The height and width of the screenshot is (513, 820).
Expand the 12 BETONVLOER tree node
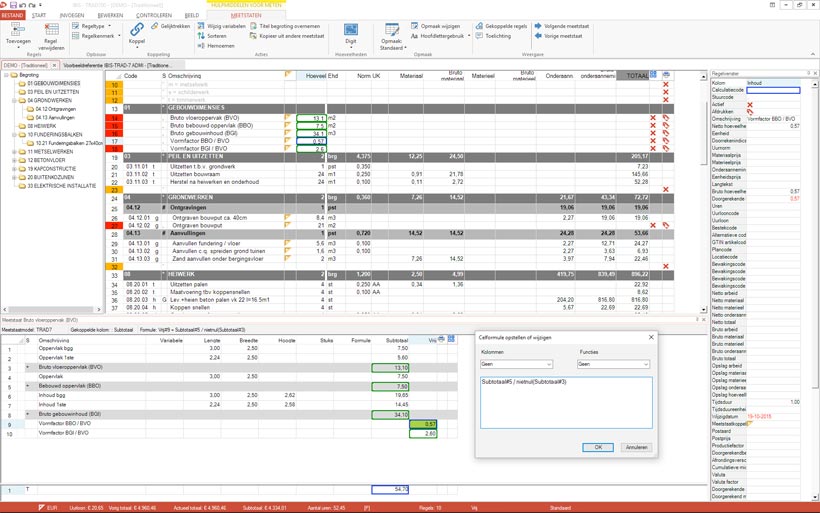(15, 160)
